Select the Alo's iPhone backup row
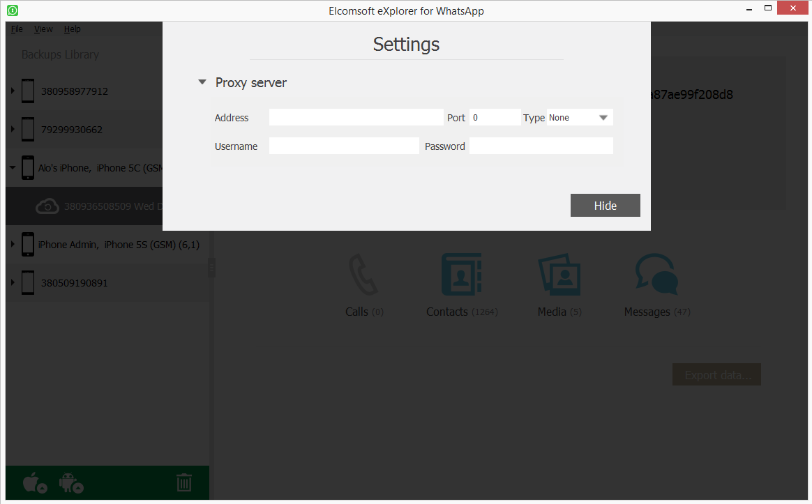 click(x=84, y=168)
